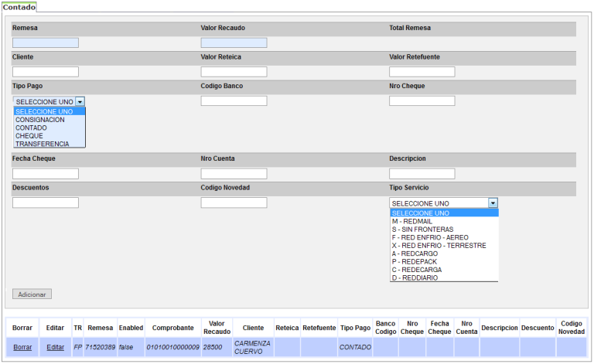Viewport: 594px width, 364px height.
Task: Pick CHEQUE in the payment list
Action: tap(29, 136)
